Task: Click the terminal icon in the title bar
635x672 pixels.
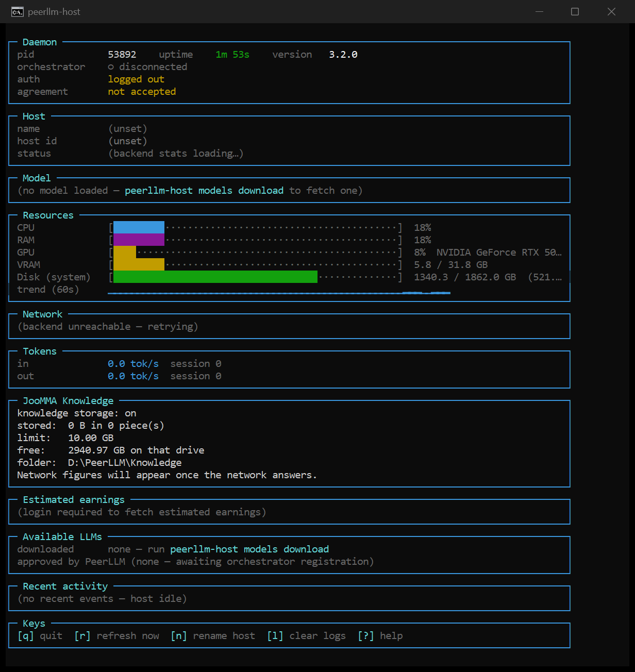Action: pyautogui.click(x=17, y=12)
